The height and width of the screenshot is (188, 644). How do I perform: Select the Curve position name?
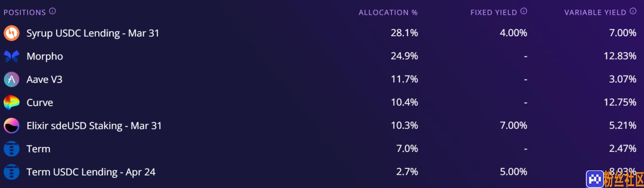click(x=40, y=103)
